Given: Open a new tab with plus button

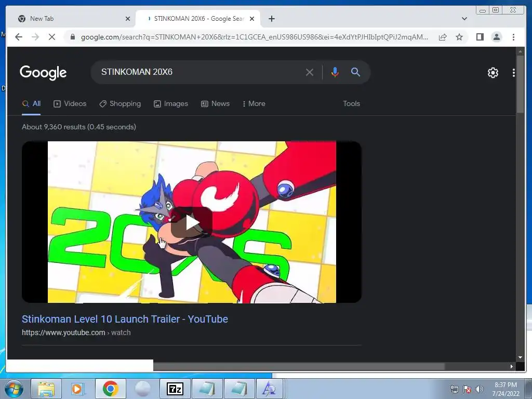Looking at the screenshot, I should coord(271,19).
